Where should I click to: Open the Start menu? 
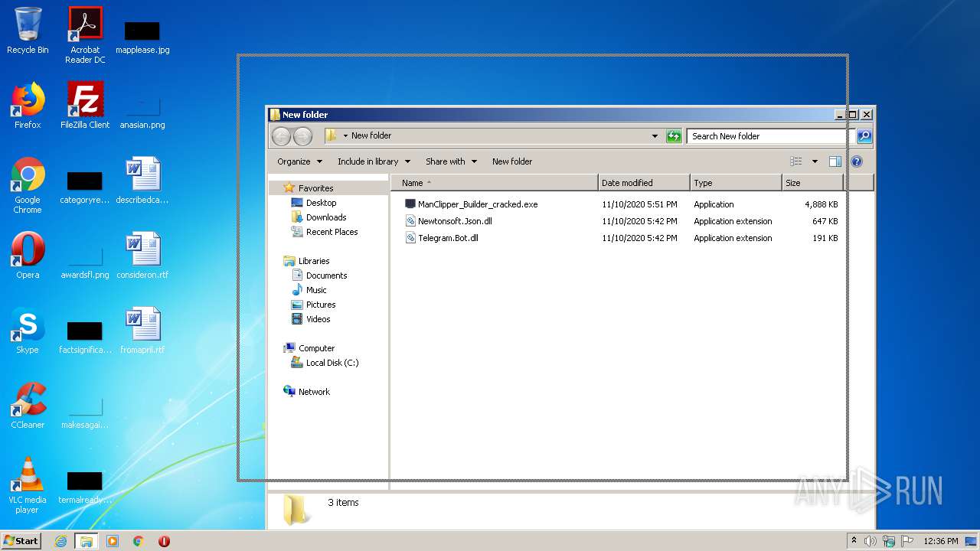(21, 540)
